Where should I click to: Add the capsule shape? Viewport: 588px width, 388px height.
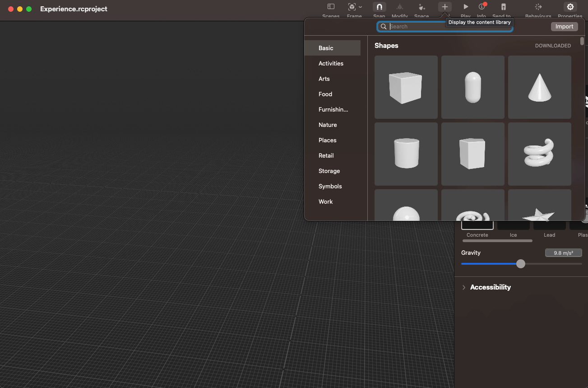(473, 87)
